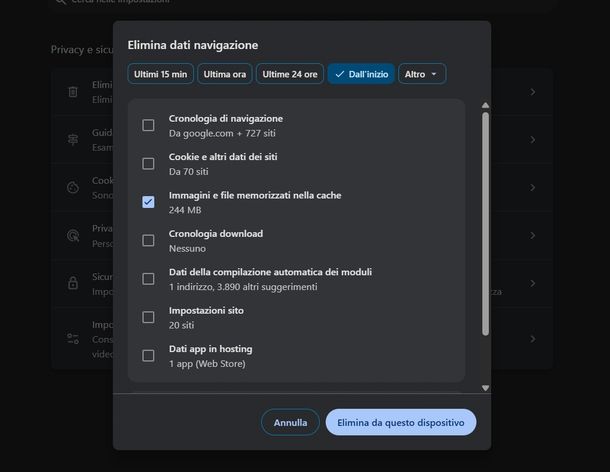This screenshot has width=610, height=472.
Task: Click the ad privacy target icon
Action: coord(73,235)
